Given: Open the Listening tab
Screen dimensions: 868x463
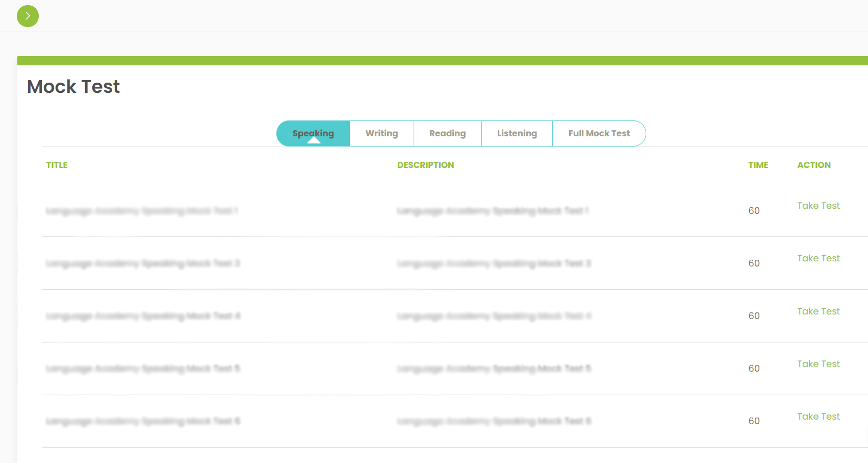Looking at the screenshot, I should (x=517, y=133).
